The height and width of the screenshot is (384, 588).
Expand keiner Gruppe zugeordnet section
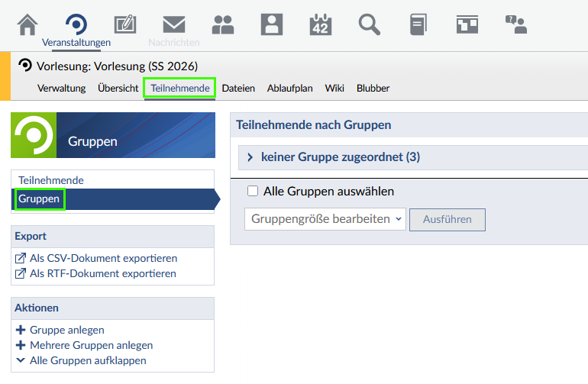coord(340,157)
